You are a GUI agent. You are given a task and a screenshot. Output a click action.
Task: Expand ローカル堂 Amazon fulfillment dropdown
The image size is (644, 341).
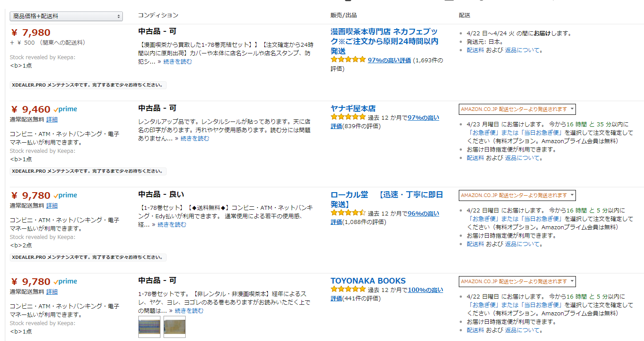(x=517, y=195)
